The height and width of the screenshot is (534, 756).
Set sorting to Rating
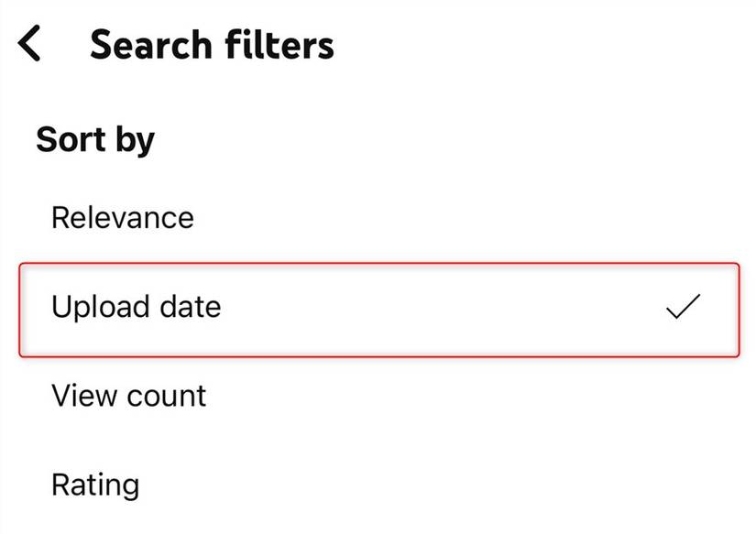(x=95, y=484)
